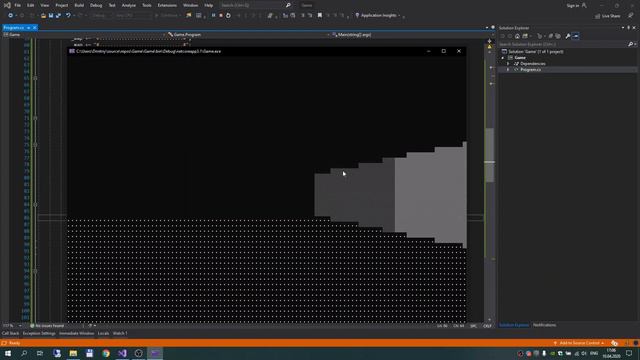Click the Open File toolbar icon
The image size is (640, 360).
43,16
